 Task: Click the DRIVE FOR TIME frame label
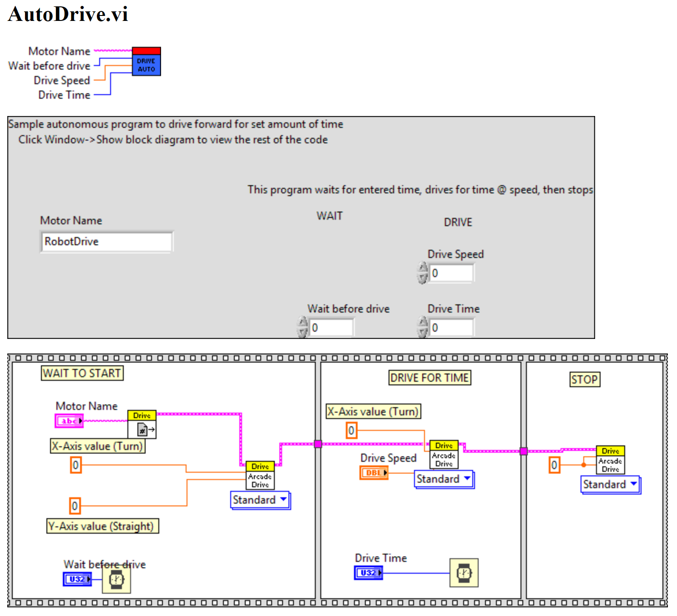tap(430, 378)
